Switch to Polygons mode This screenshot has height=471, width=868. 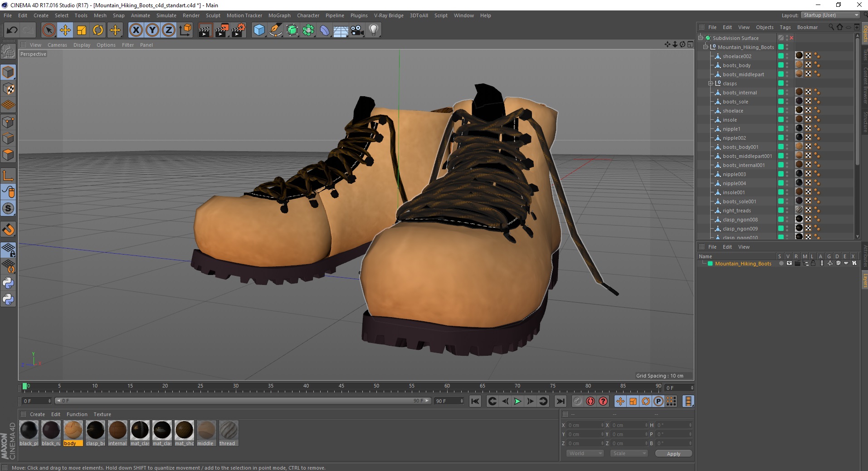coord(8,155)
